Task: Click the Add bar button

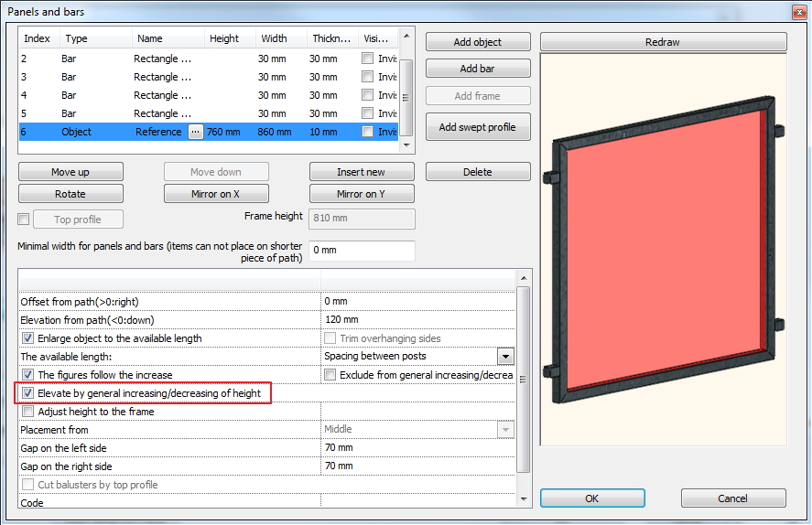Action: (478, 69)
